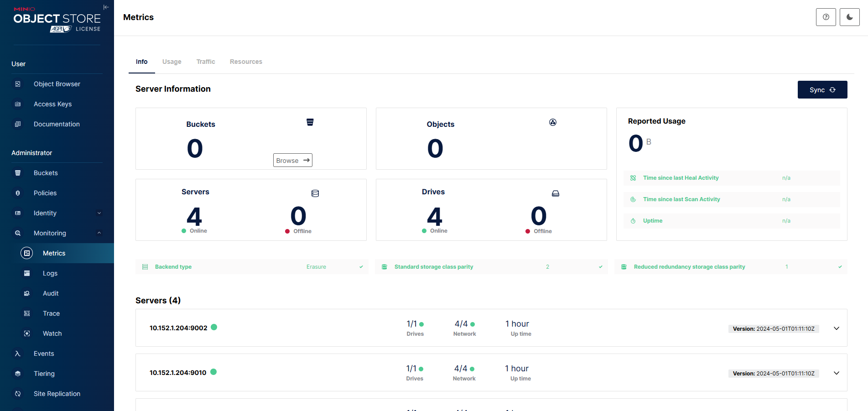
Task: Open the Resources tab
Action: [x=246, y=62]
